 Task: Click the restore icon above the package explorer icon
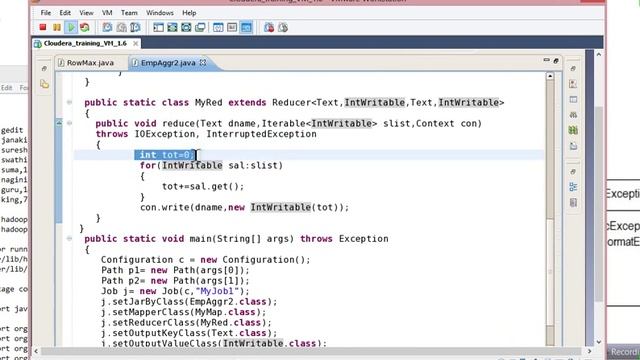point(44,69)
